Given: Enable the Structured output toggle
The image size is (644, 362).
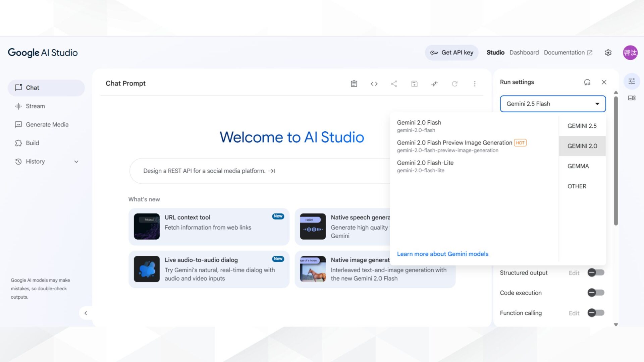Looking at the screenshot, I should click(596, 273).
